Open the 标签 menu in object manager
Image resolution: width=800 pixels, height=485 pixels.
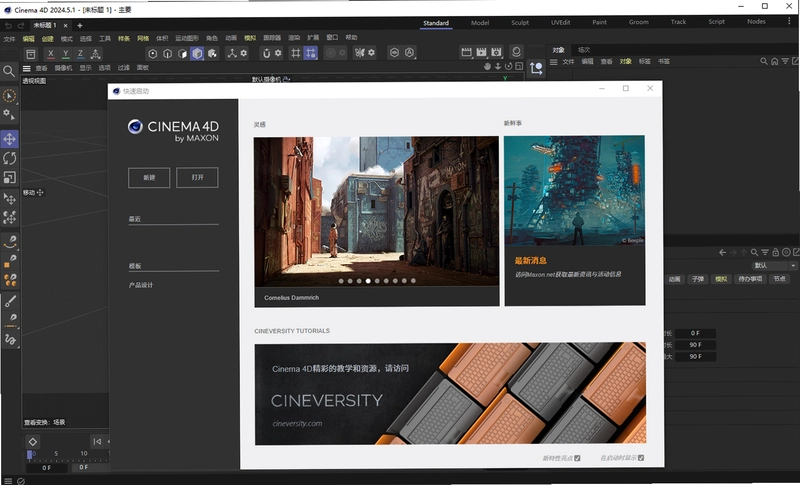pyautogui.click(x=645, y=61)
